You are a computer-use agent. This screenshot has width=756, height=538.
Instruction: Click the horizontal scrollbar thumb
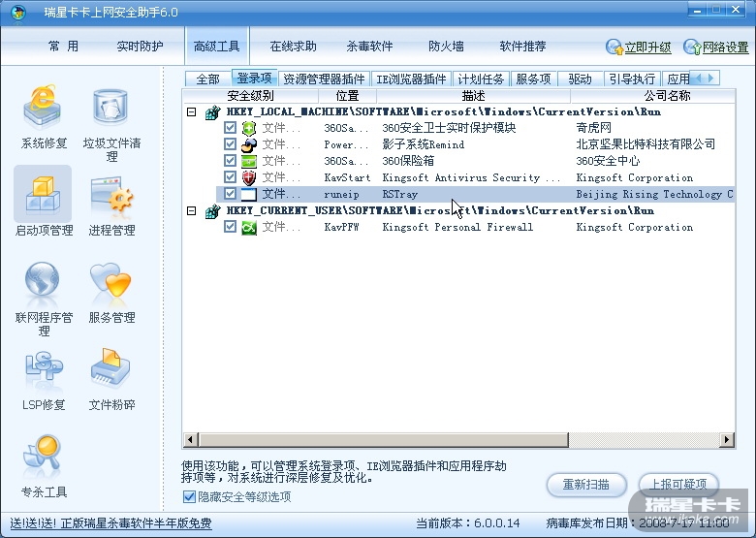pyautogui.click(x=384, y=440)
